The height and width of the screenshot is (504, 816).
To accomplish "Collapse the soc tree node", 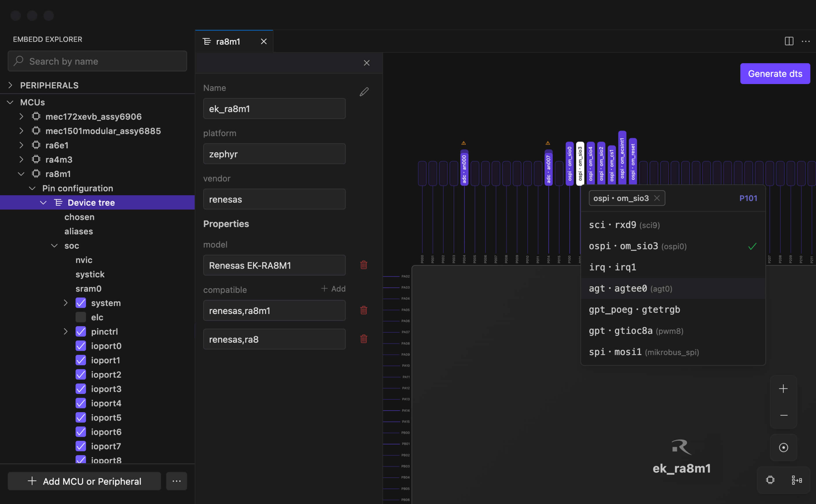I will [54, 246].
